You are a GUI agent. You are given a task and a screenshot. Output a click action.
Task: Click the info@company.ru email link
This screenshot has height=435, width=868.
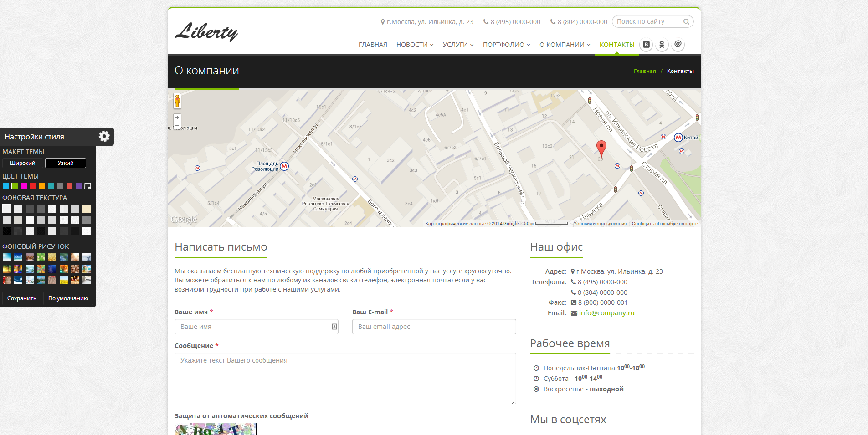606,313
